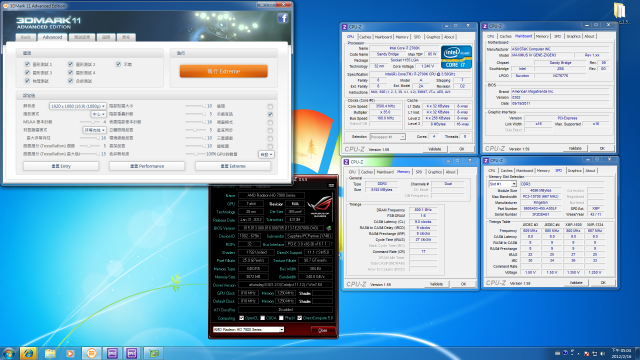The height and width of the screenshot is (360, 640).
Task: Open the scaling mode dropdown in 3DMark
Action: tap(98, 114)
